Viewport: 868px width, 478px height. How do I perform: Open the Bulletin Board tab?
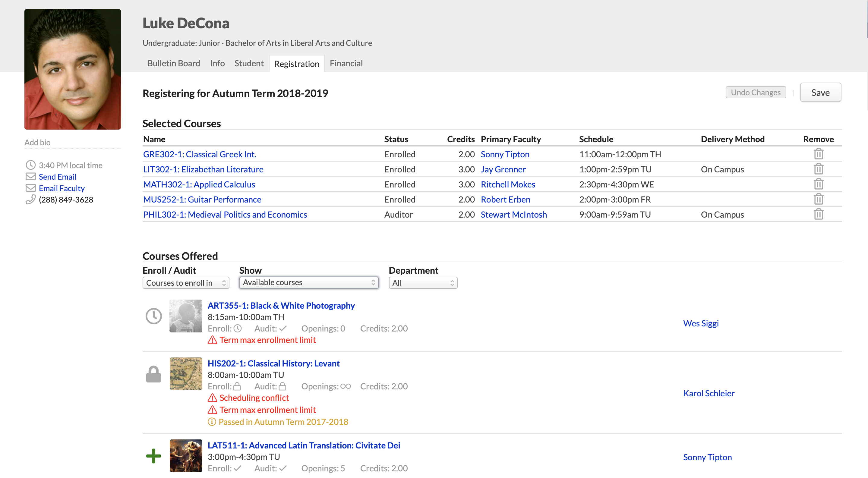click(x=174, y=63)
